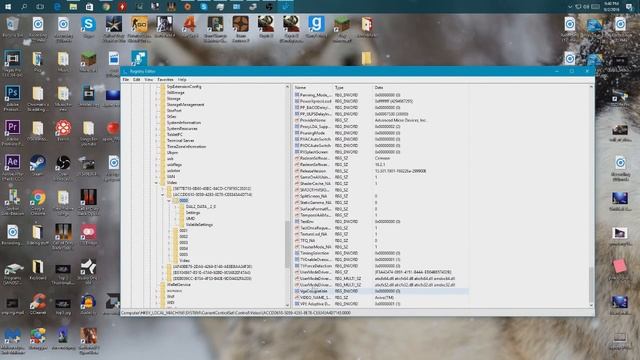Expand the UMD subkey

(x=176, y=218)
